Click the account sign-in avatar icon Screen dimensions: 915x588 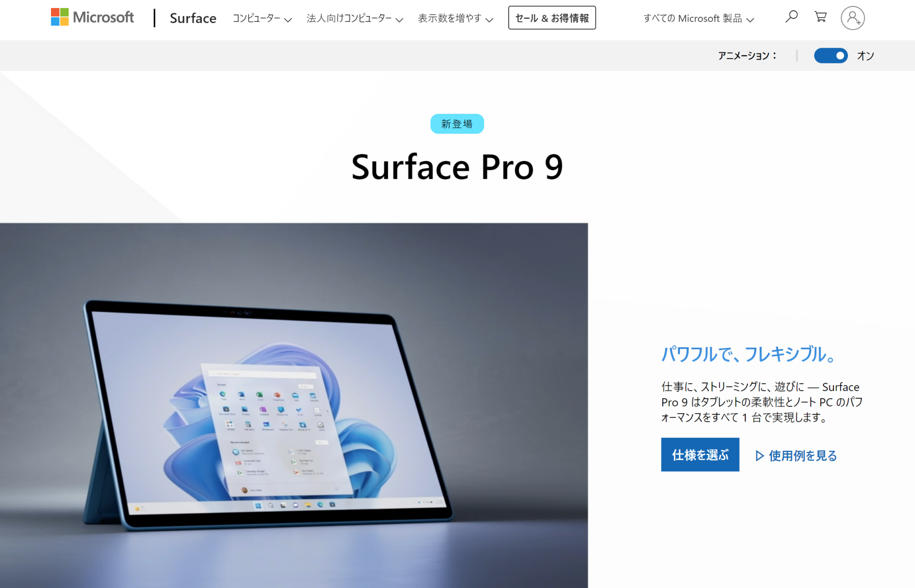[853, 18]
